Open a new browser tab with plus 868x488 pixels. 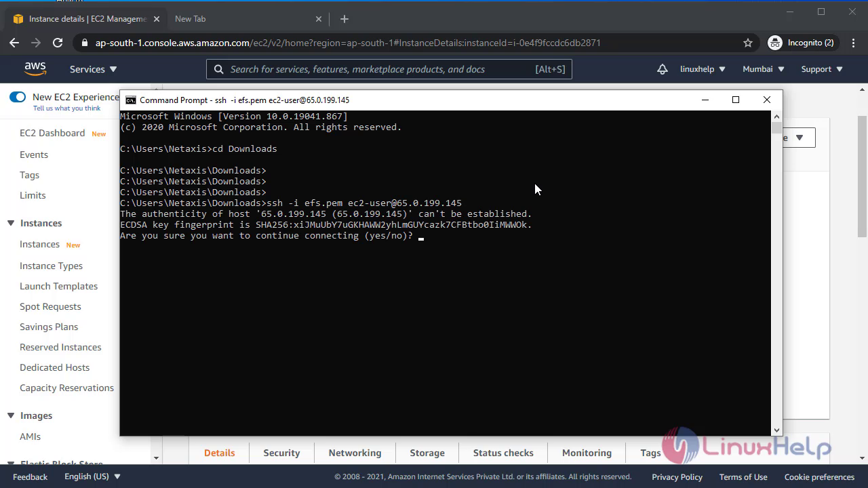pyautogui.click(x=344, y=19)
